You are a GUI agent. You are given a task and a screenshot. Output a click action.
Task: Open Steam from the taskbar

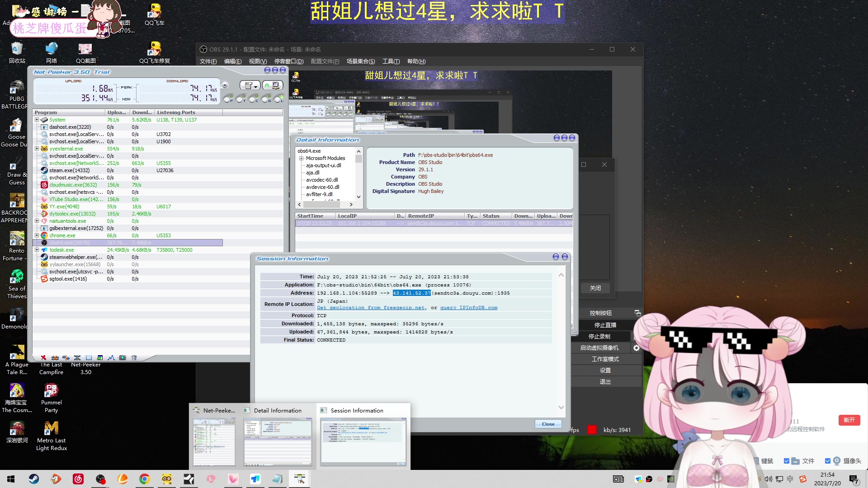point(33,479)
